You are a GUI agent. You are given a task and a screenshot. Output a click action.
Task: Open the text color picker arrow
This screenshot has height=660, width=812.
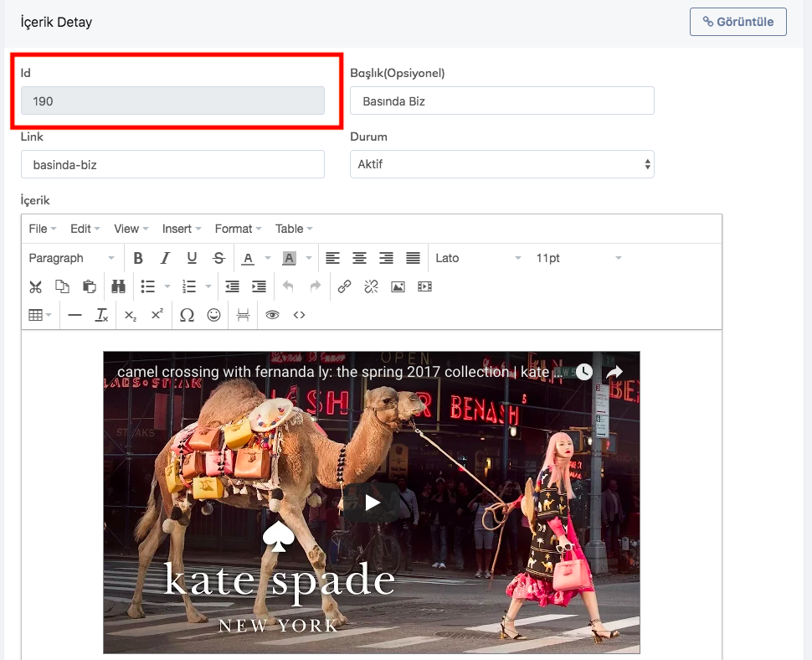coord(268,258)
